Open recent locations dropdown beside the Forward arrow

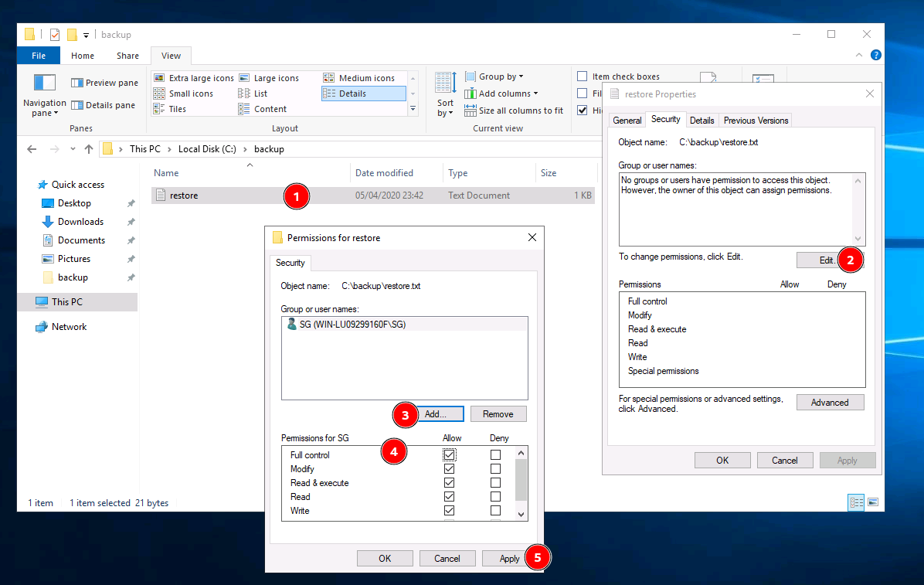[x=73, y=149]
